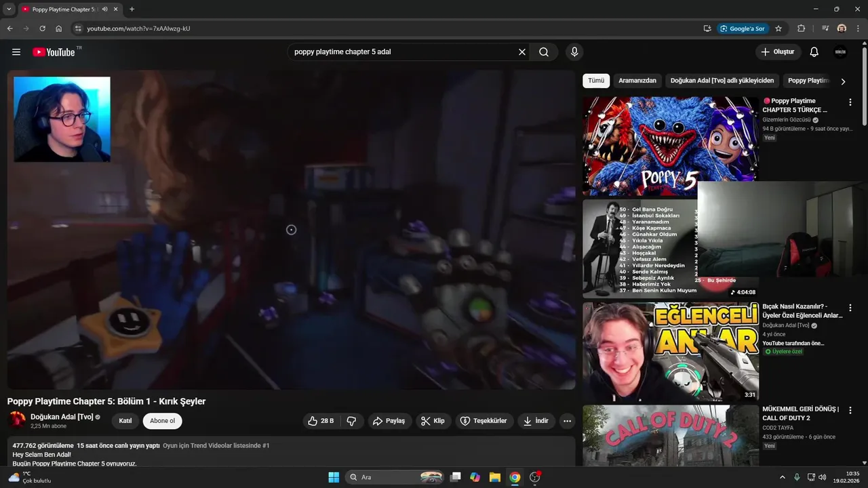Clear the search box with X
The height and width of the screenshot is (488, 868).
point(522,52)
